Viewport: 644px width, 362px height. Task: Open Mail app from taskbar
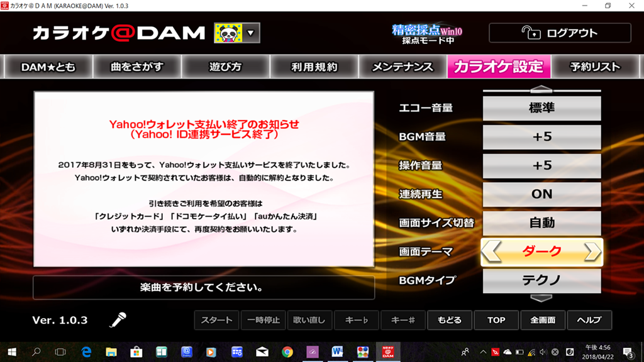tap(262, 352)
